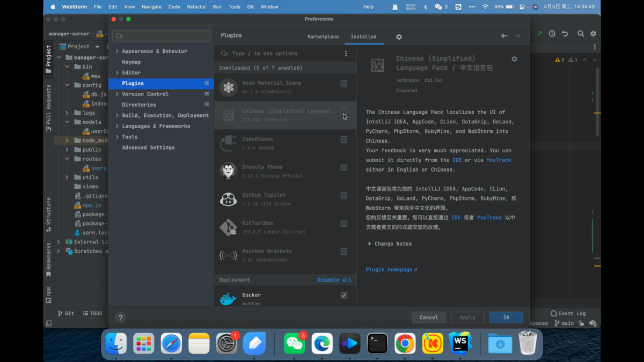Viewport: 644px width, 362px height.
Task: Enable the Rainbow Brackets plugin checkbox
Action: pyautogui.click(x=344, y=252)
